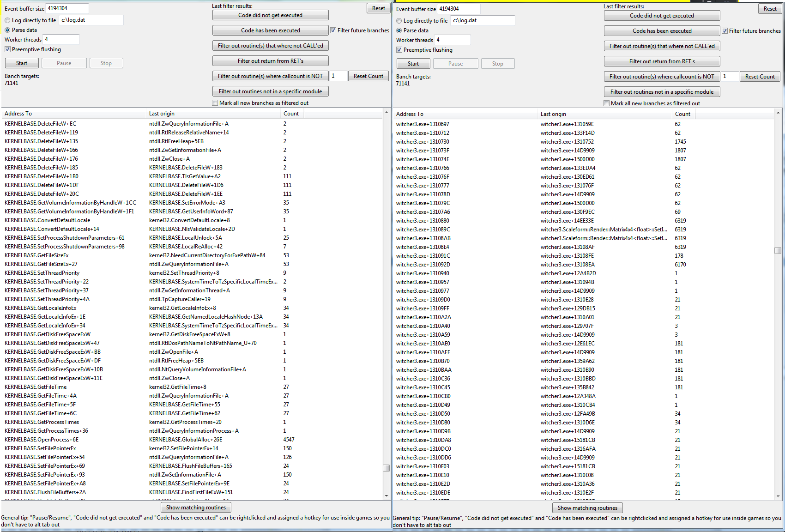Click 'Address To' header in left list
Screen dimensions: 785x532
[18, 114]
